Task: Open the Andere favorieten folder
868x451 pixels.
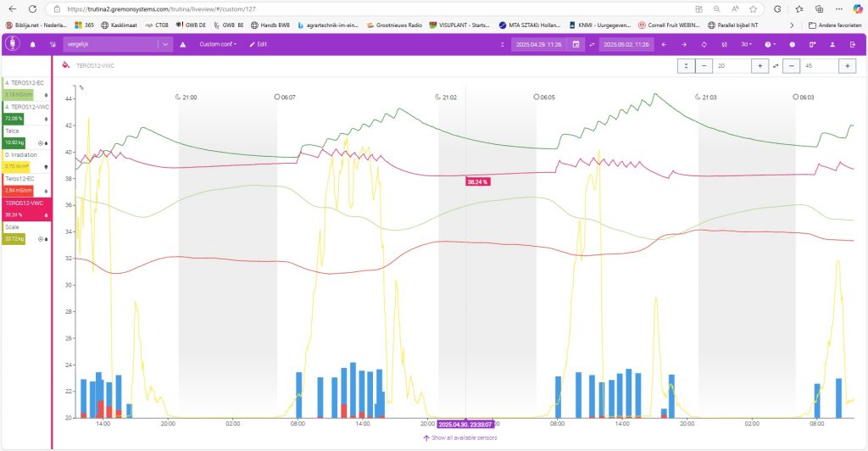Action: (835, 25)
